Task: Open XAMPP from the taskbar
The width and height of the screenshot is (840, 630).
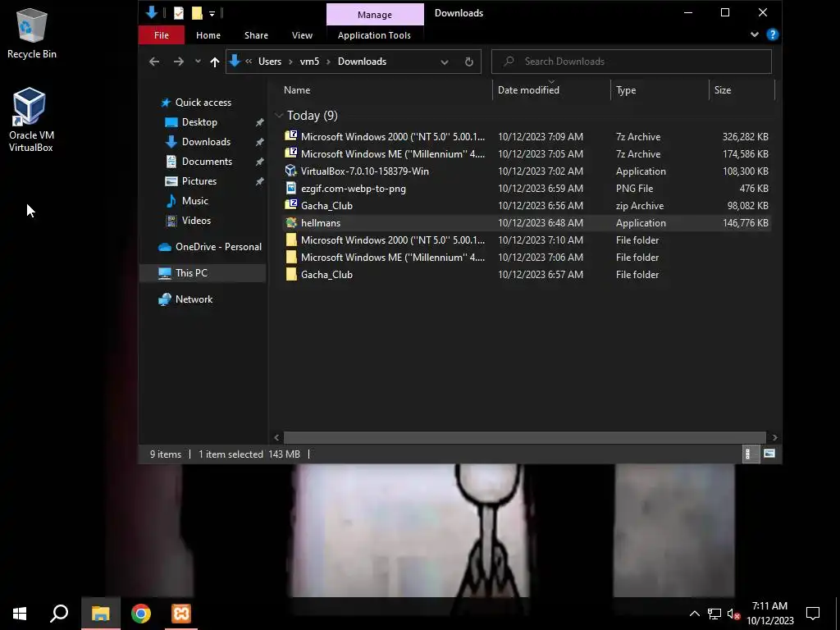Action: (181, 614)
